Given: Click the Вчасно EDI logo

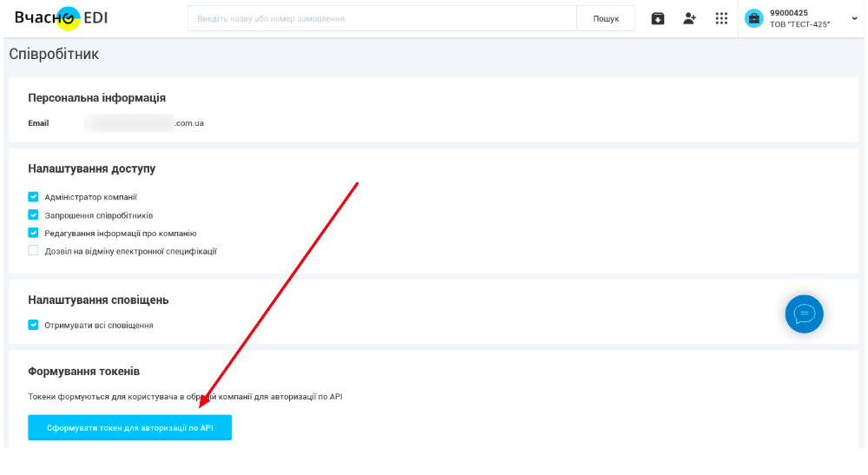Looking at the screenshot, I should point(61,18).
